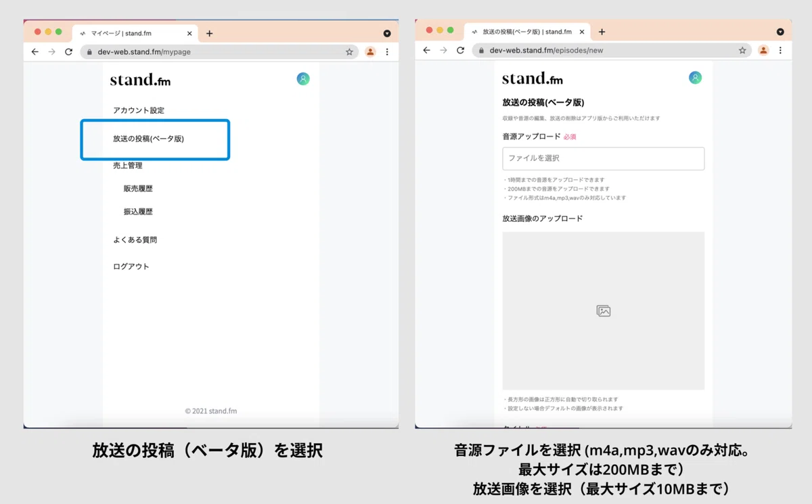Image resolution: width=812 pixels, height=504 pixels.
Task: Click lock icon in episodes/new address bar
Action: click(x=481, y=50)
